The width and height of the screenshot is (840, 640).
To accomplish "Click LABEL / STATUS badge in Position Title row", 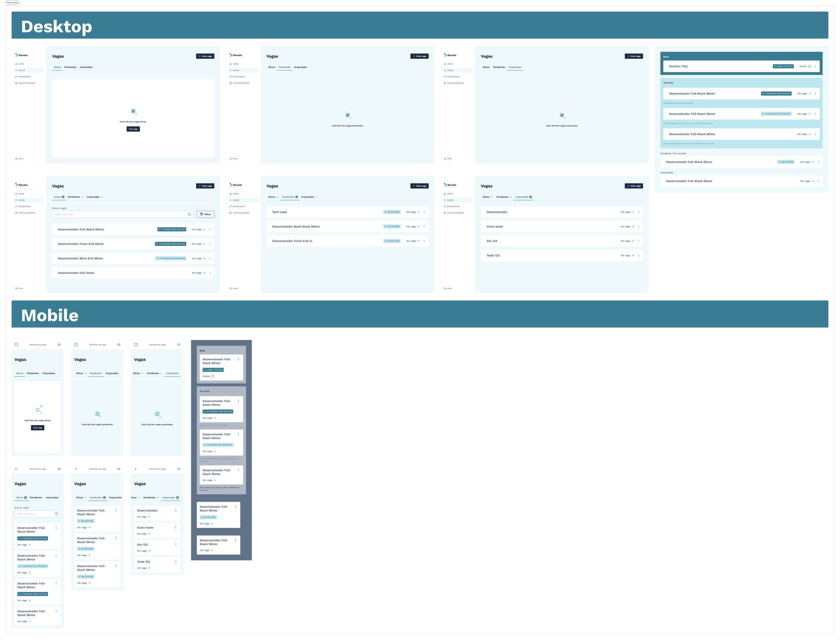I will click(x=783, y=66).
